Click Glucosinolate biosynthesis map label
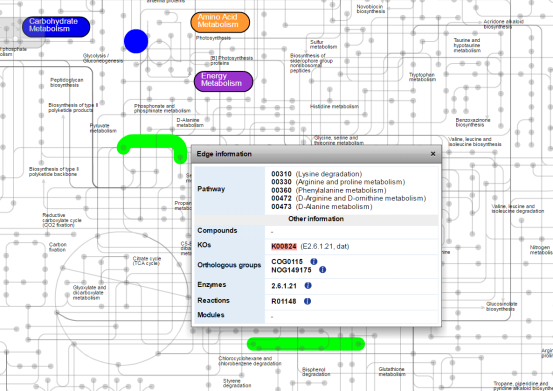The height and width of the screenshot is (391, 553). (x=502, y=306)
